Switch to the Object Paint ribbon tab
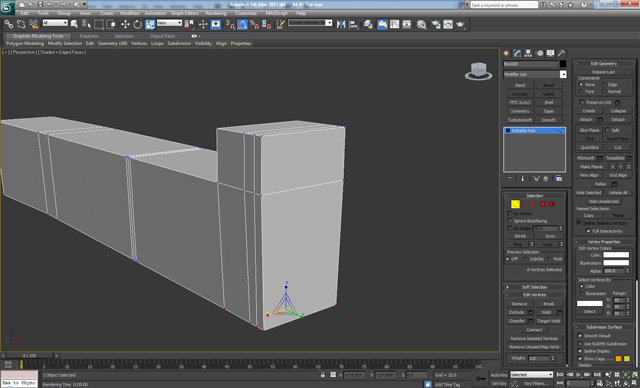640x388 pixels. (x=162, y=36)
